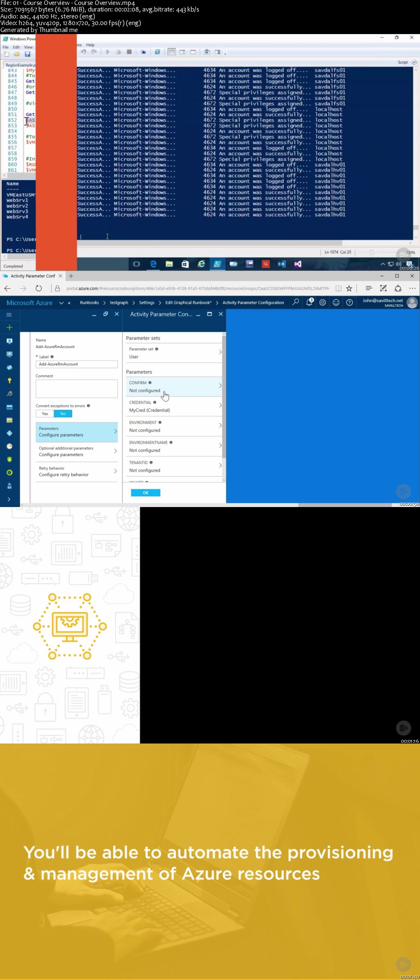Open Microsoft Edge from the taskbar
This screenshot has height=980, width=420.
(x=153, y=264)
